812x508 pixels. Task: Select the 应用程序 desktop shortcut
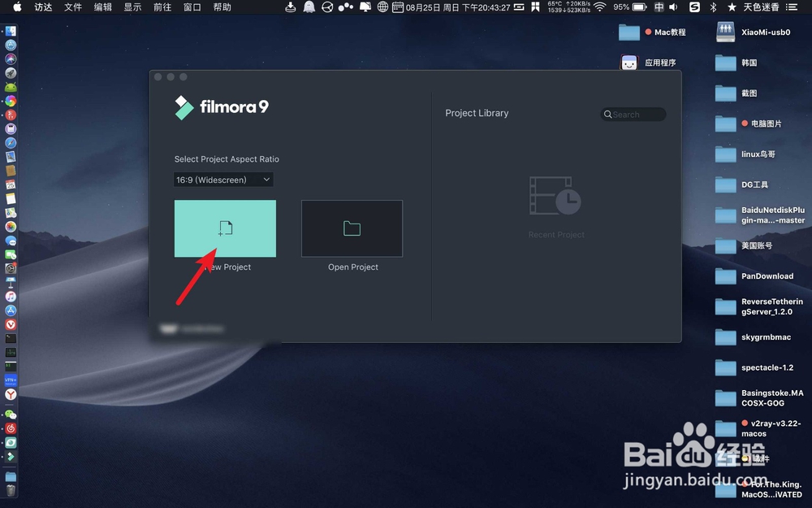(648, 63)
